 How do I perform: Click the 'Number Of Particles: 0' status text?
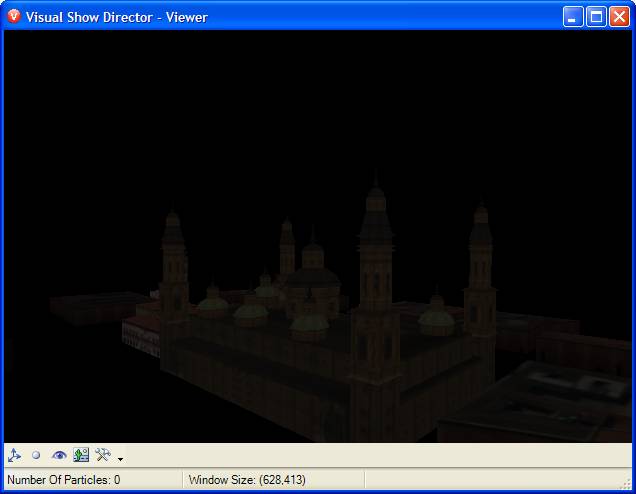pyautogui.click(x=64, y=480)
